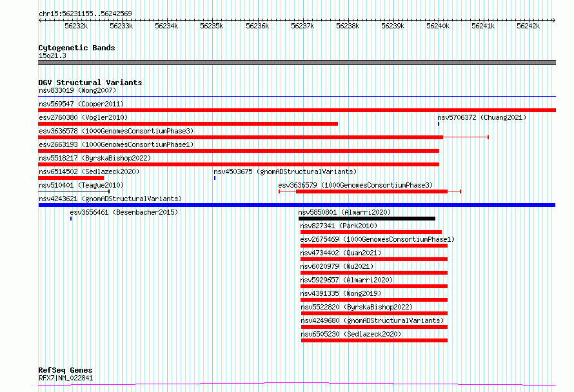Screen dimensions: 574x392
Task: Click the small blue marker under esv3656461
Action: tap(71, 219)
